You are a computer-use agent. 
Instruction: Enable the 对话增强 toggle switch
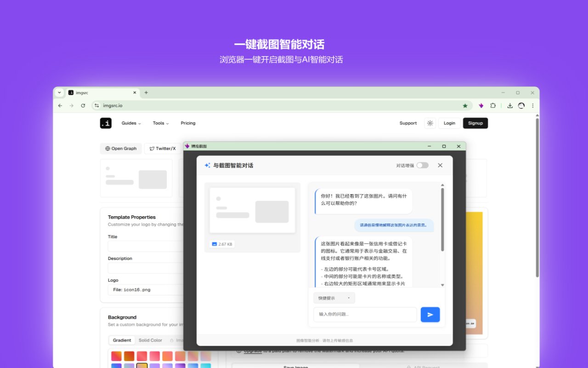(x=423, y=165)
